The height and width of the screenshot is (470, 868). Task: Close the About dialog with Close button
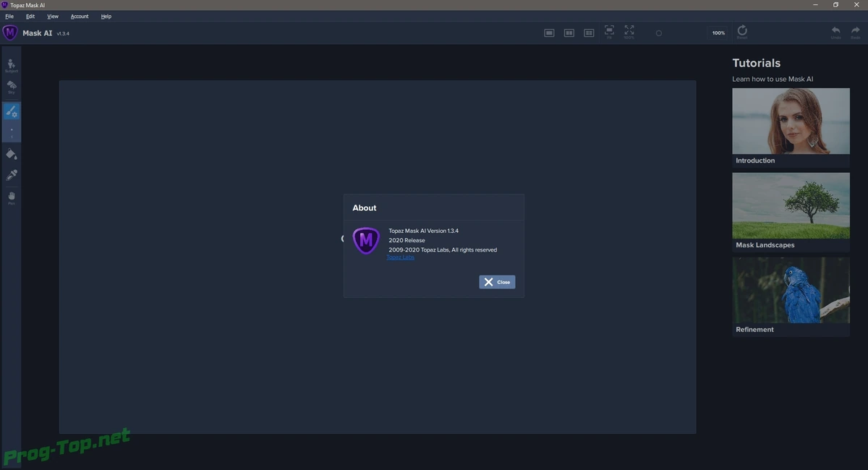pos(497,282)
